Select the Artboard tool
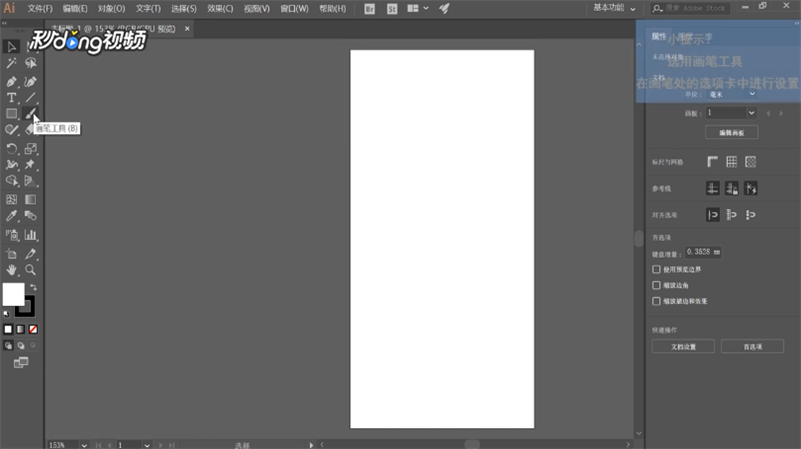 (x=11, y=254)
